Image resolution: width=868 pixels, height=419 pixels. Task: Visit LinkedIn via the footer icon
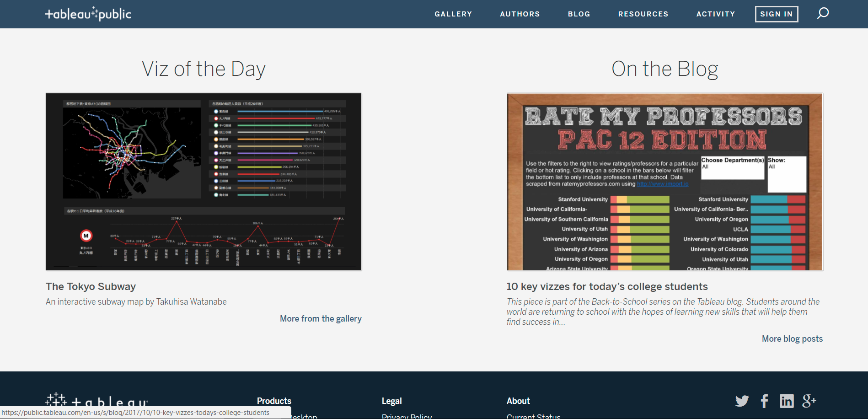pos(787,401)
